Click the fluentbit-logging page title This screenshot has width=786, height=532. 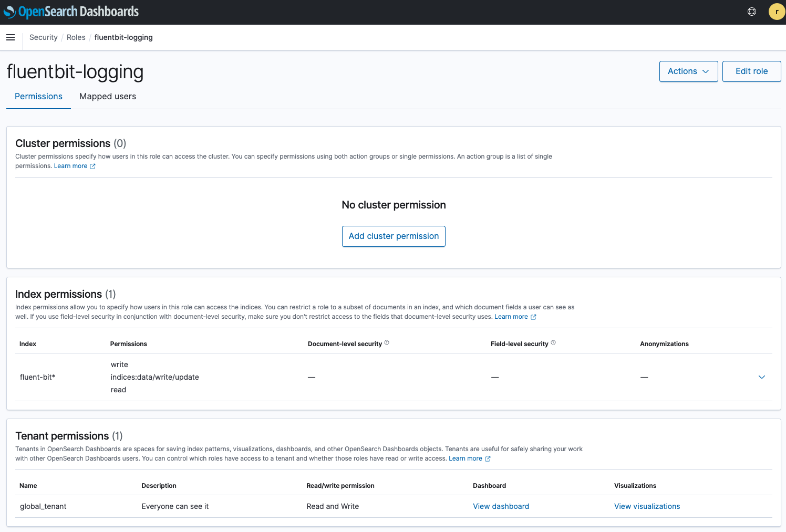click(75, 72)
